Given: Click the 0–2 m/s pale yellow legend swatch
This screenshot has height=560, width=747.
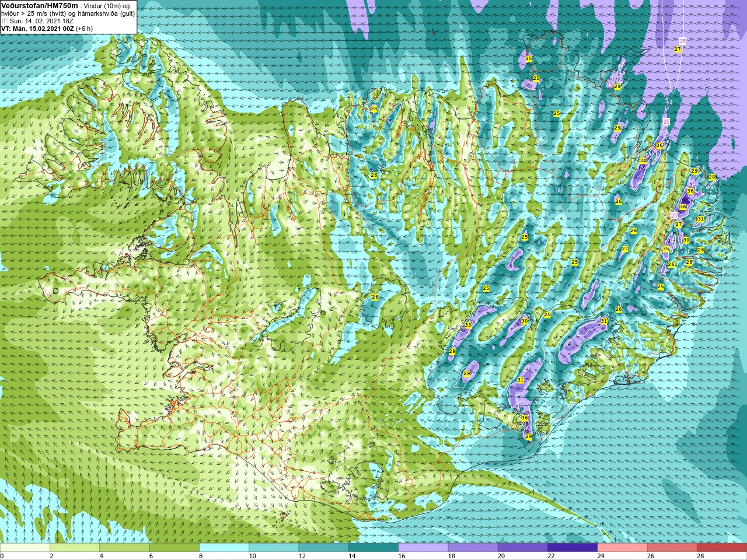Looking at the screenshot, I should [25, 548].
